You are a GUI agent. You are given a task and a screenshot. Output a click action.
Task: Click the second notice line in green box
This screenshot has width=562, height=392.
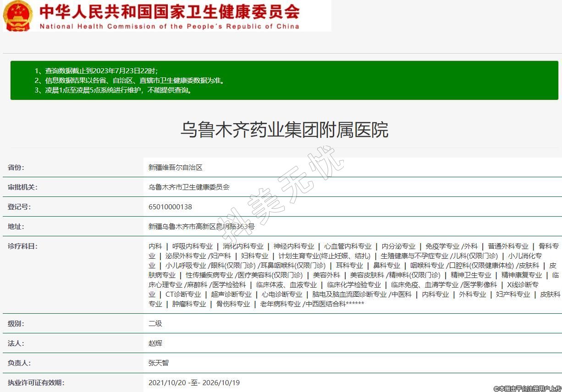pos(130,81)
